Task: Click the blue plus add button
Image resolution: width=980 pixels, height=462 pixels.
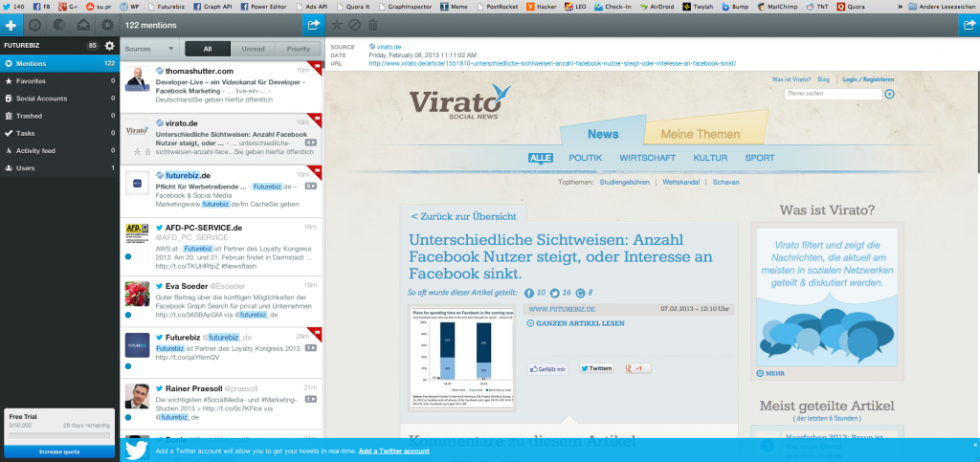Action: (11, 26)
